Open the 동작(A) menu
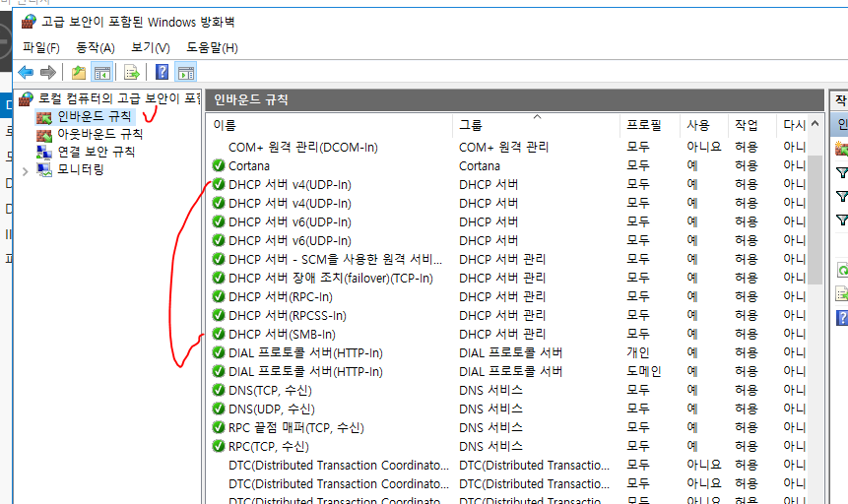The width and height of the screenshot is (848, 504). [x=96, y=47]
